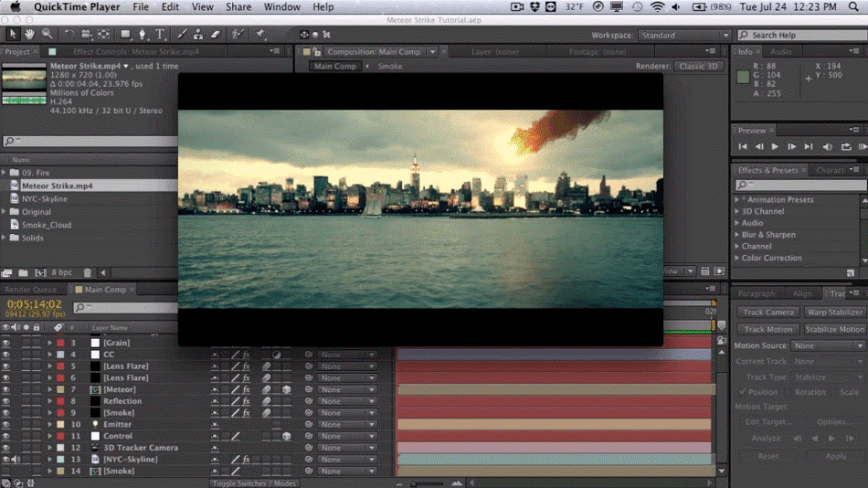
Task: Click the Stabilize Motion button
Action: click(x=834, y=329)
